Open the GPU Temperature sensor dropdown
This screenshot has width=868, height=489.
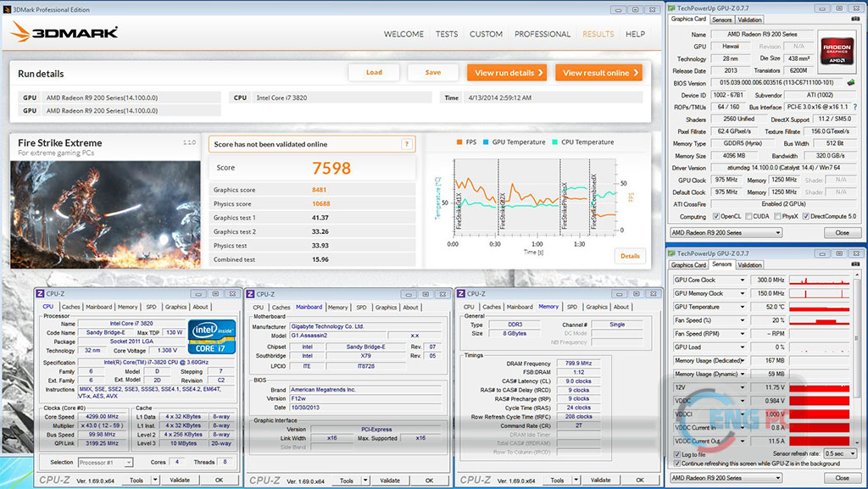pos(743,307)
